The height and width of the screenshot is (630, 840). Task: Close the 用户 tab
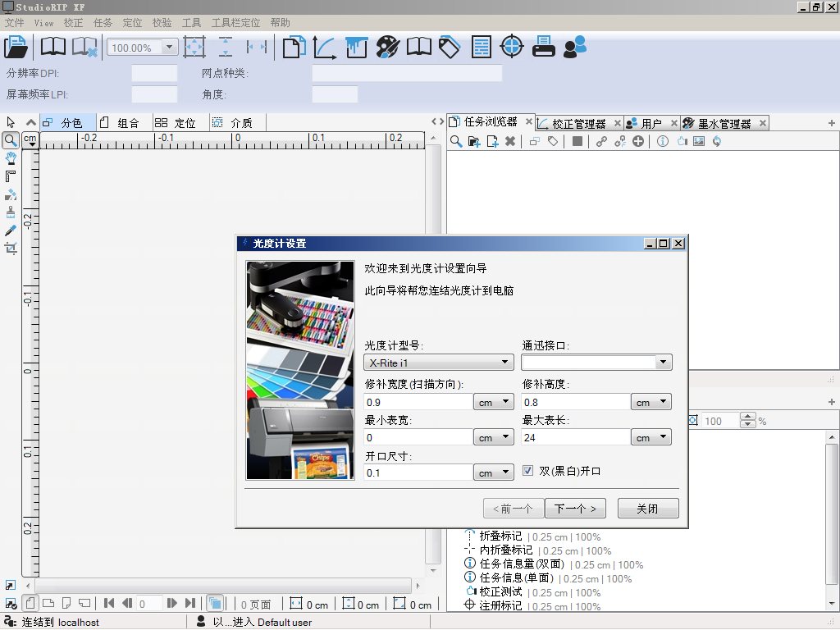point(674,124)
